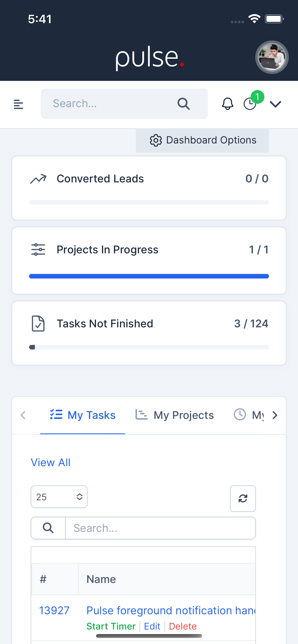
Task: Open the notifications bell icon
Action: pyautogui.click(x=227, y=104)
